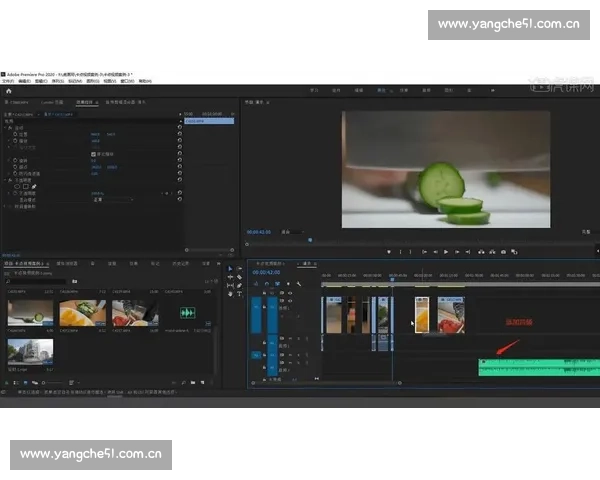600x480 pixels.
Task: Click the search icon in Project panel
Action: [x=9, y=281]
